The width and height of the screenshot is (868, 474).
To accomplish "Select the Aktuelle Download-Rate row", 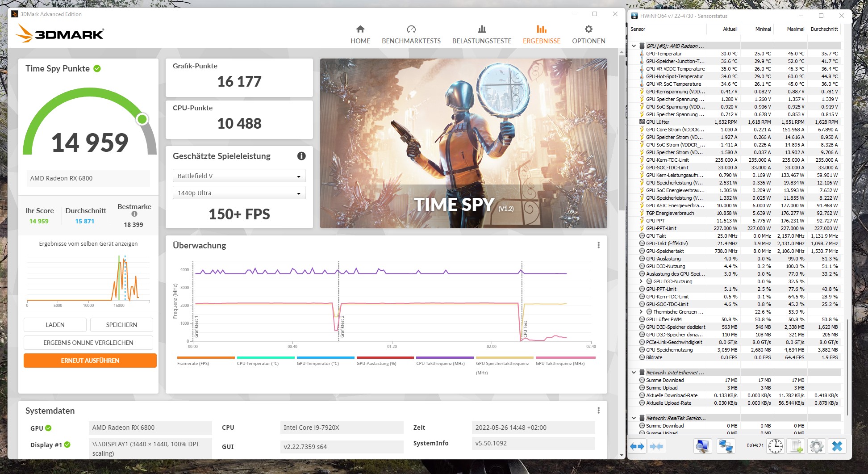I will click(734, 395).
